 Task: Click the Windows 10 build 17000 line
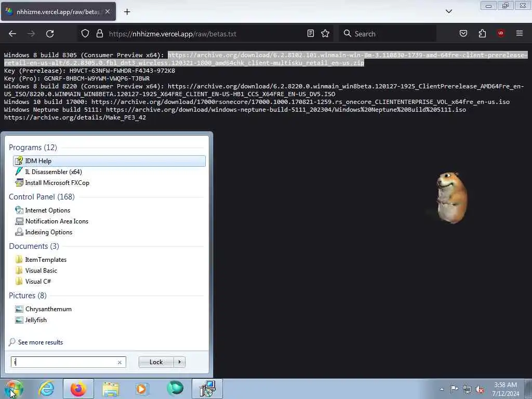click(x=257, y=102)
